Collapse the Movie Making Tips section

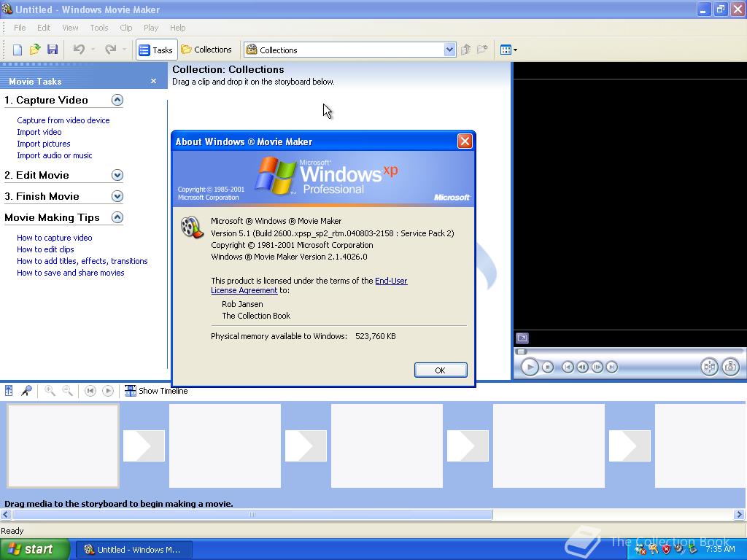(x=117, y=217)
